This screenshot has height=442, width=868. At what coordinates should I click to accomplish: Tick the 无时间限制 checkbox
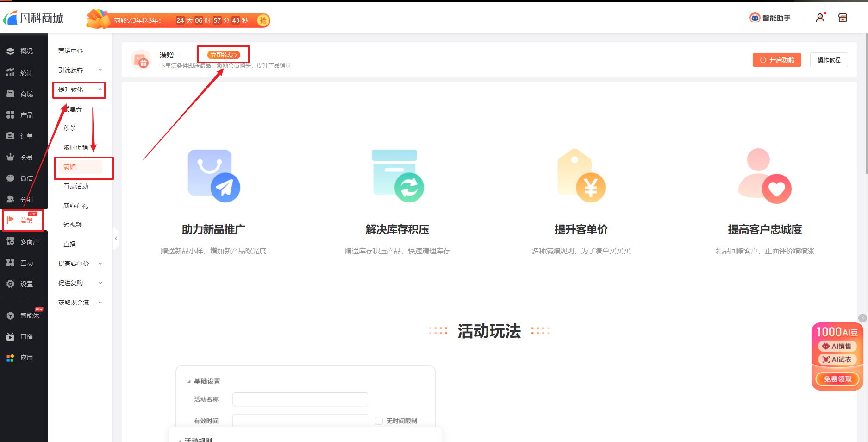pyautogui.click(x=379, y=421)
